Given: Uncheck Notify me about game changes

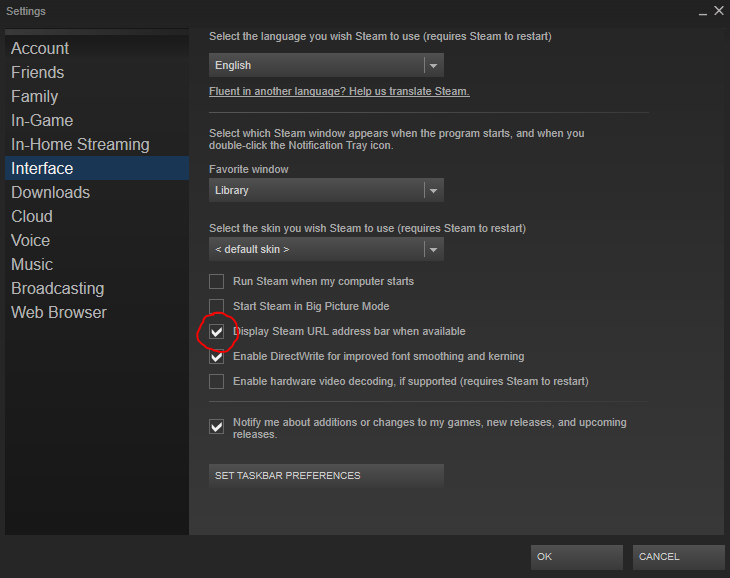Looking at the screenshot, I should pos(216,426).
